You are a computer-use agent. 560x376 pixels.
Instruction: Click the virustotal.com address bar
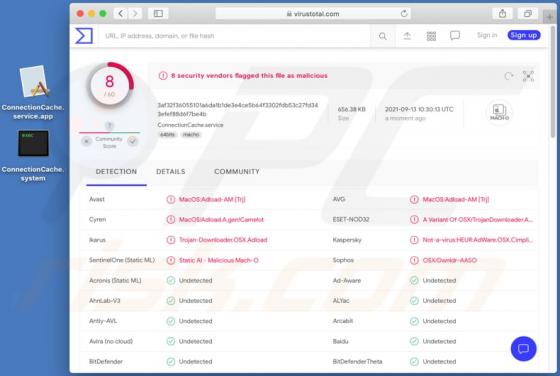click(313, 14)
